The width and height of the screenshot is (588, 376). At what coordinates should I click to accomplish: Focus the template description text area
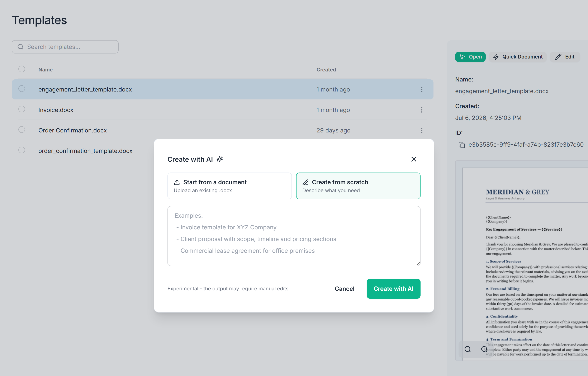click(x=294, y=236)
